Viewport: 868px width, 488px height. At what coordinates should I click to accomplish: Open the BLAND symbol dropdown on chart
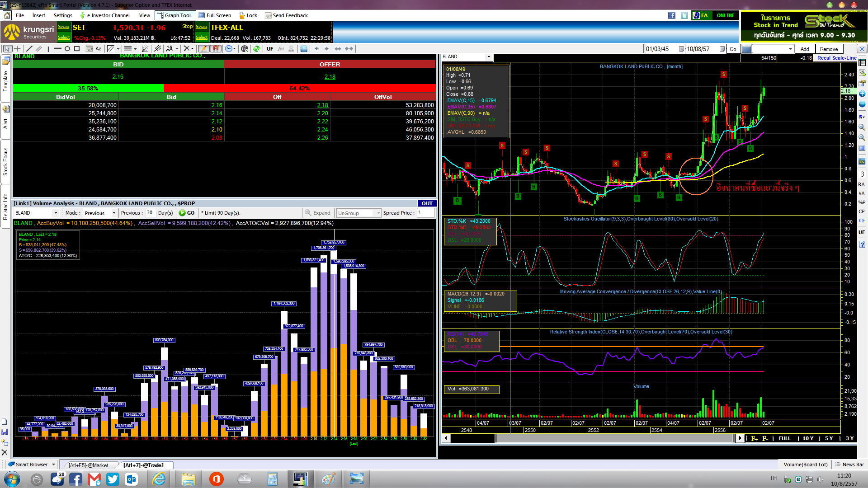pos(489,57)
